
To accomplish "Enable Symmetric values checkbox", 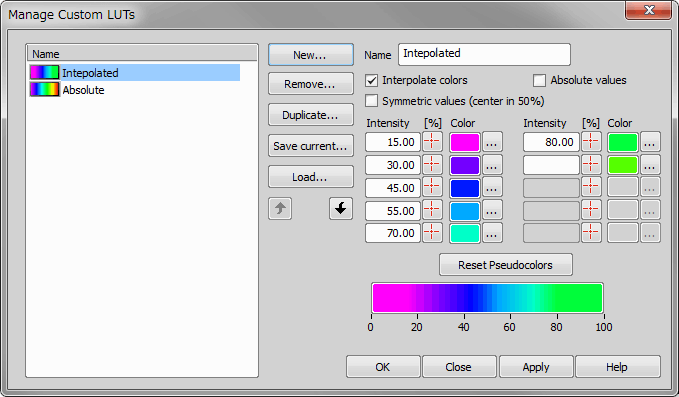I will pos(372,101).
